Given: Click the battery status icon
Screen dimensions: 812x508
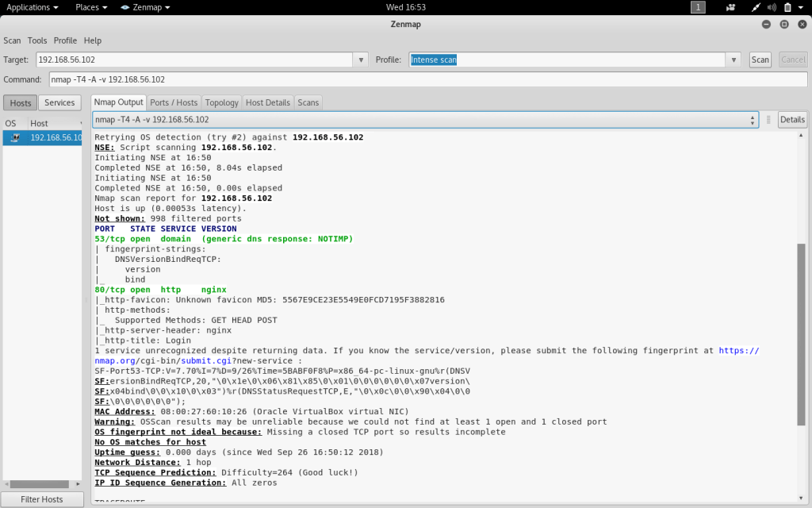Looking at the screenshot, I should tap(788, 7).
